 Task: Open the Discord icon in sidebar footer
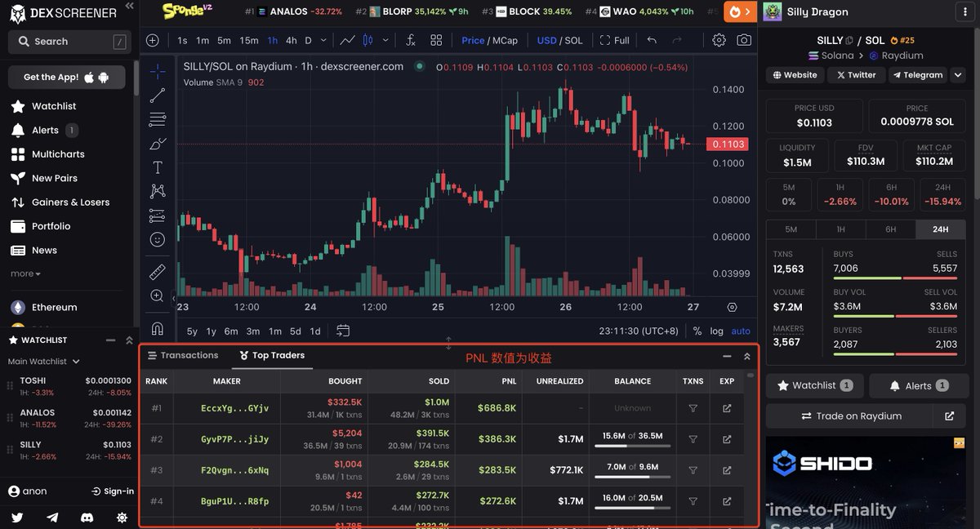[87, 518]
